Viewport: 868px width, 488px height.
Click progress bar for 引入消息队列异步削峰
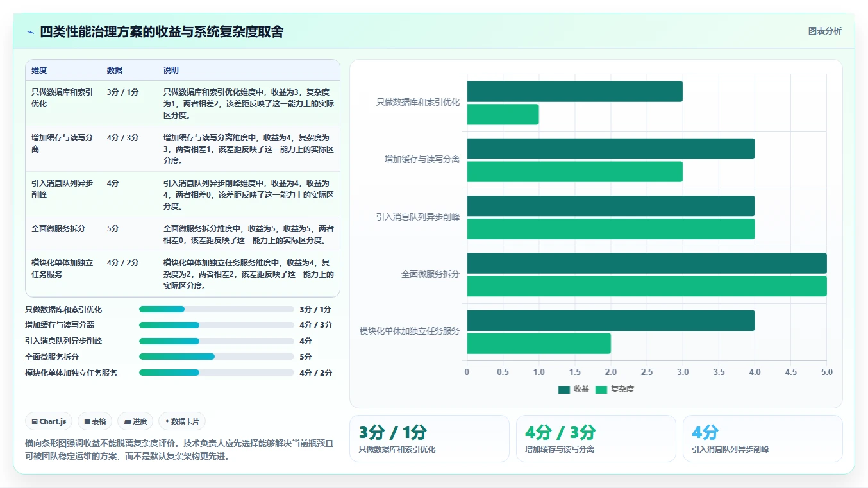pyautogui.click(x=217, y=341)
